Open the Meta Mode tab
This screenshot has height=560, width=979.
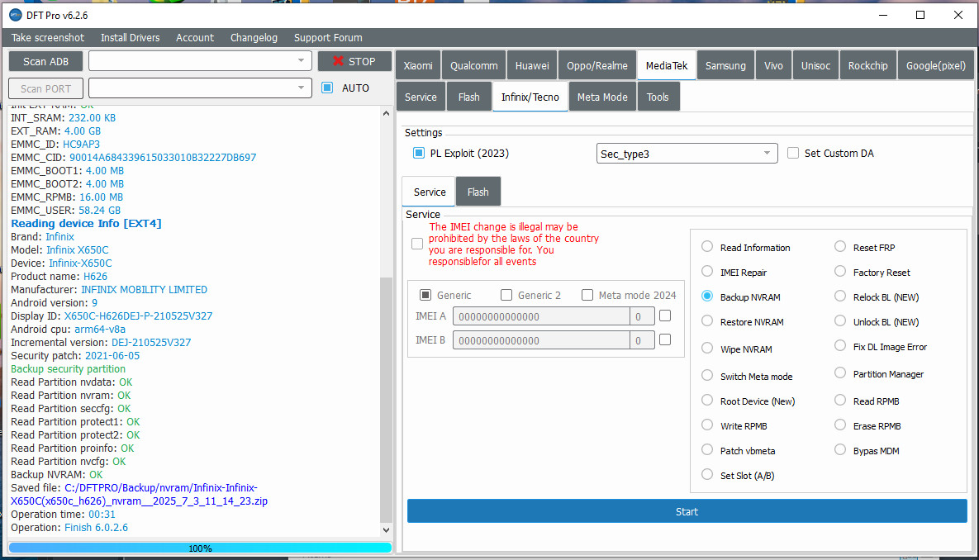pos(601,97)
